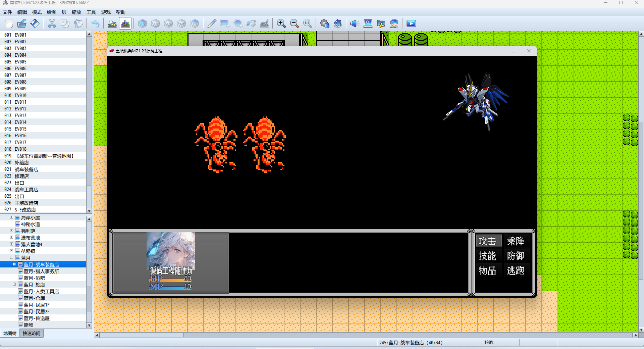This screenshot has height=349, width=644.
Task: Save the project with the toolbar icon
Action: 35,23
